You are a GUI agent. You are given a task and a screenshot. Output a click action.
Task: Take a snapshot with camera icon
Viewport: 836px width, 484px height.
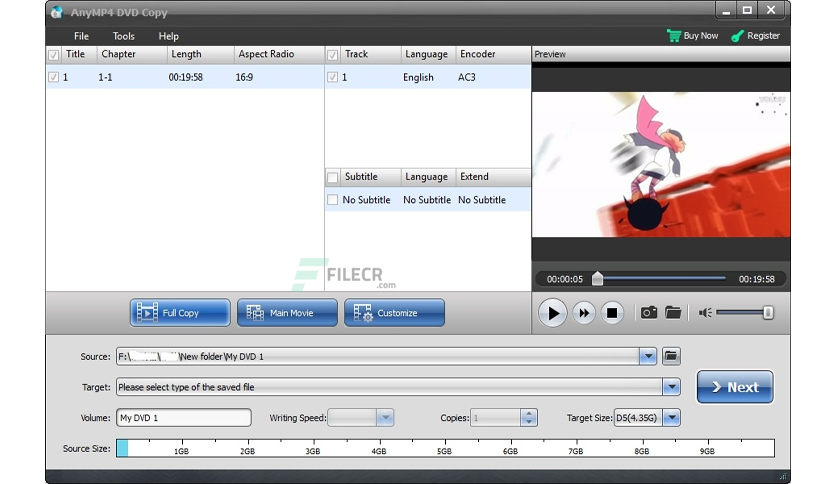pos(648,312)
